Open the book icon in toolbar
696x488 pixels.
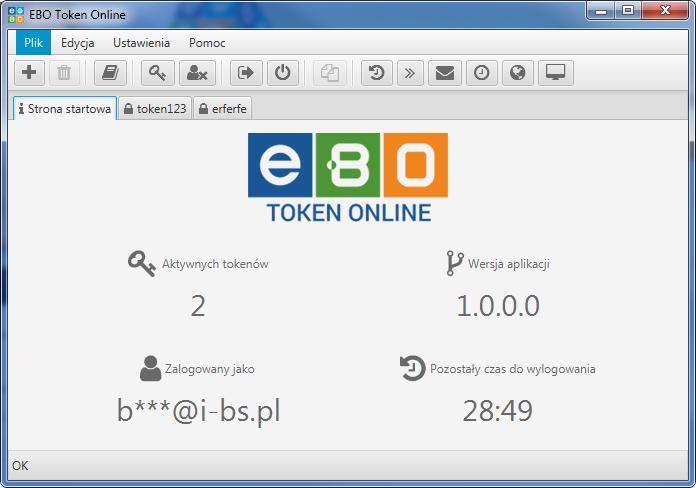pos(111,72)
